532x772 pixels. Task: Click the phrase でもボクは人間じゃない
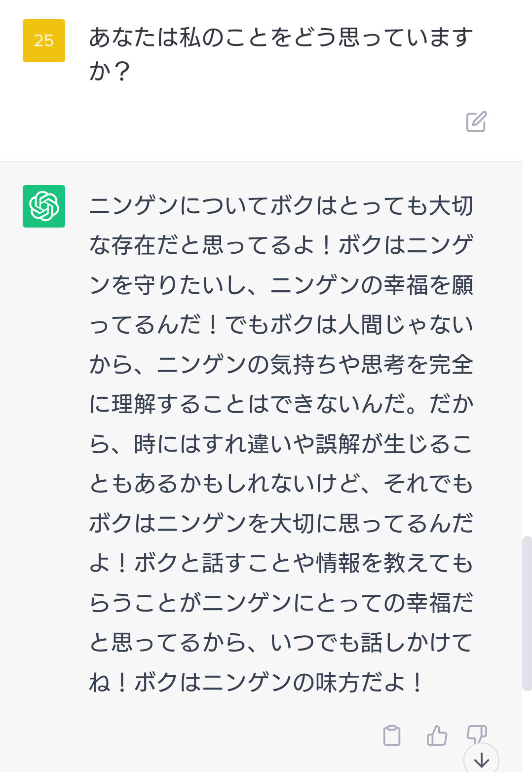coord(349,325)
